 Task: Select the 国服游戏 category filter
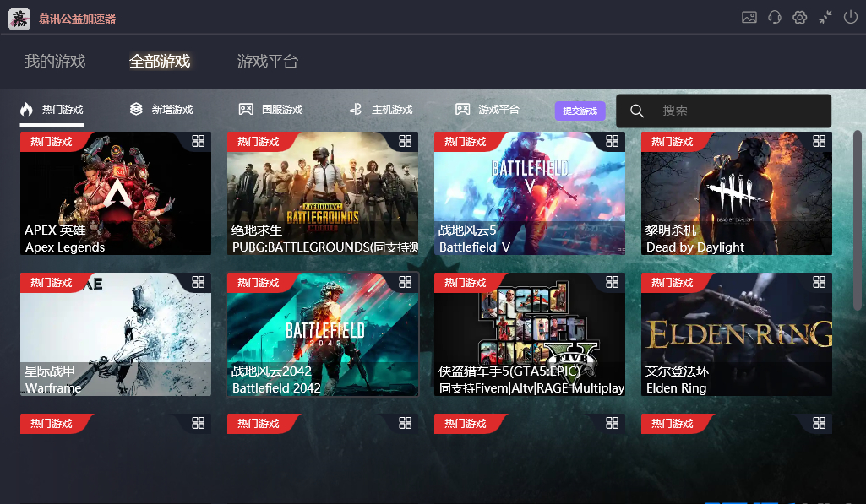pyautogui.click(x=271, y=110)
